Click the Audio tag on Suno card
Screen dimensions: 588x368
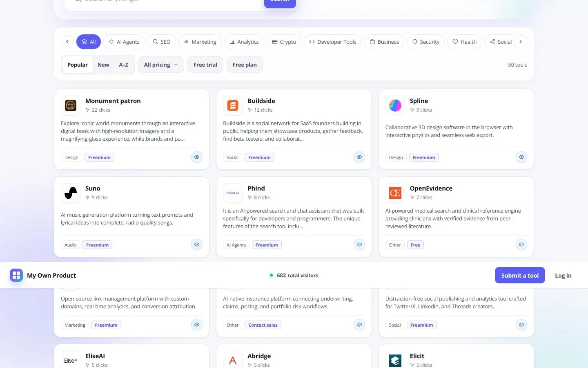[x=70, y=245]
